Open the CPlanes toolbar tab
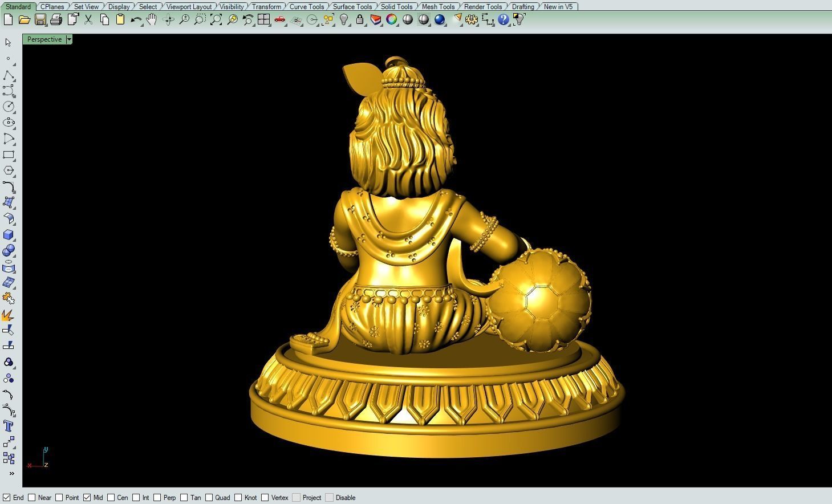Viewport: 832px width, 504px height. click(x=52, y=7)
